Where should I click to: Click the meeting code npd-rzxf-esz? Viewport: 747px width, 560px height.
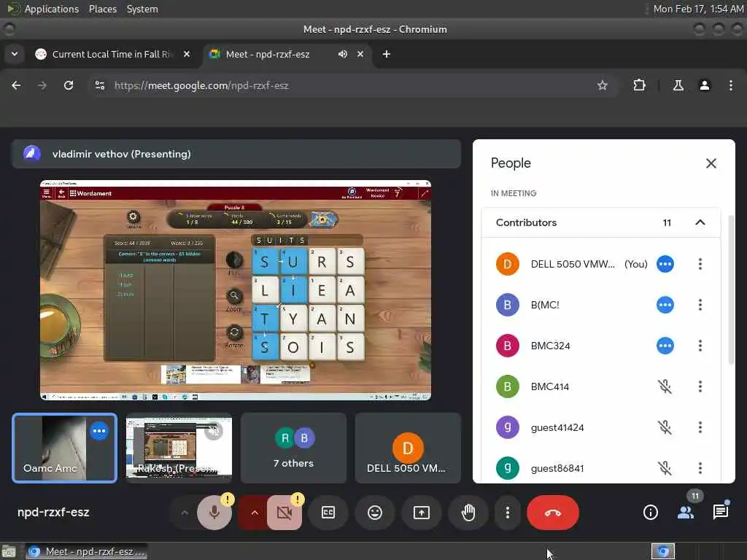[x=53, y=513]
